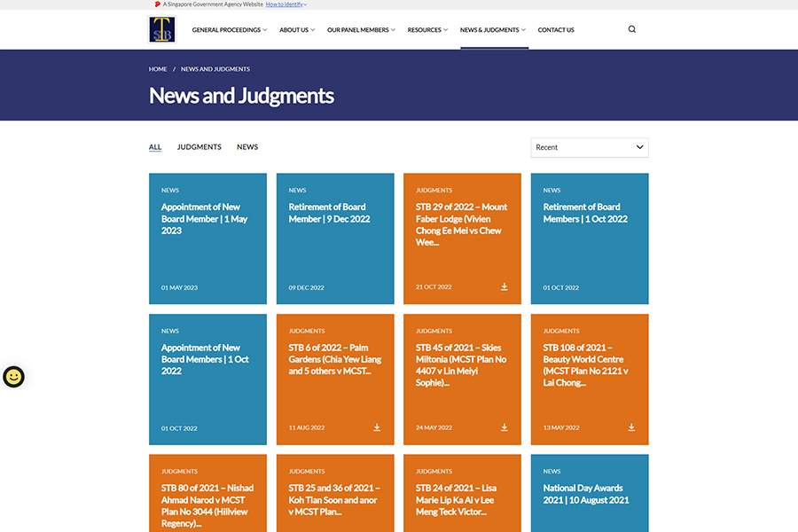Click the Singapore Government lion crest icon
This screenshot has width=798, height=532.
157,4
